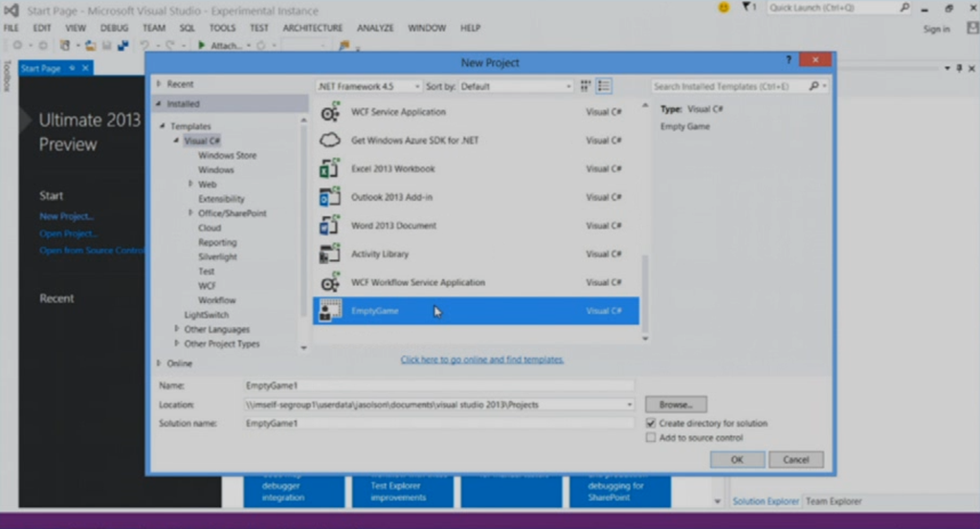Switch to Solution Explorer tab

pyautogui.click(x=766, y=501)
